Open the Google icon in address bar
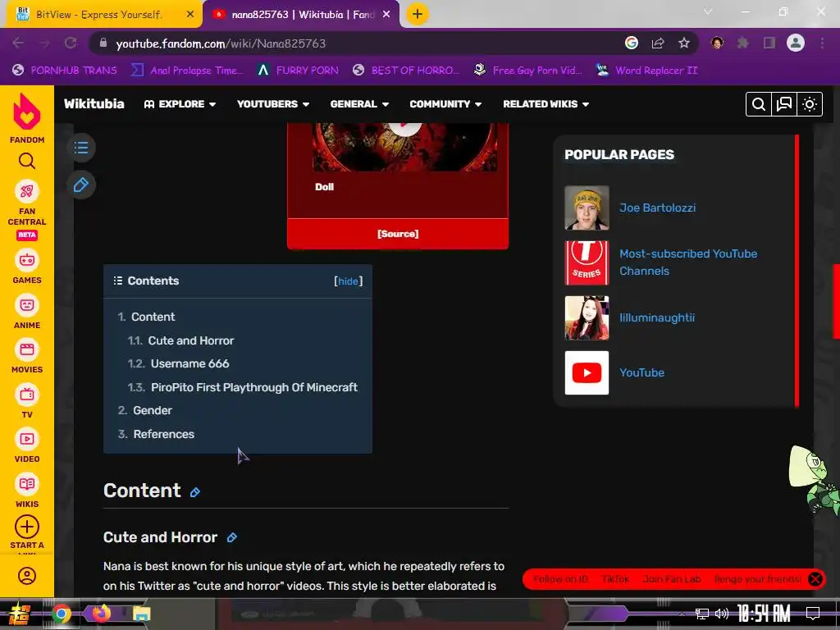Image resolution: width=840 pixels, height=630 pixels. (x=632, y=43)
